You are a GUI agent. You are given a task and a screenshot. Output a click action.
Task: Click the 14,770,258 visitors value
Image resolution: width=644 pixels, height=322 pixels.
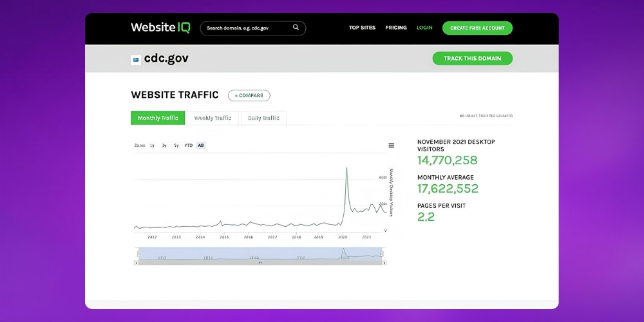[448, 160]
